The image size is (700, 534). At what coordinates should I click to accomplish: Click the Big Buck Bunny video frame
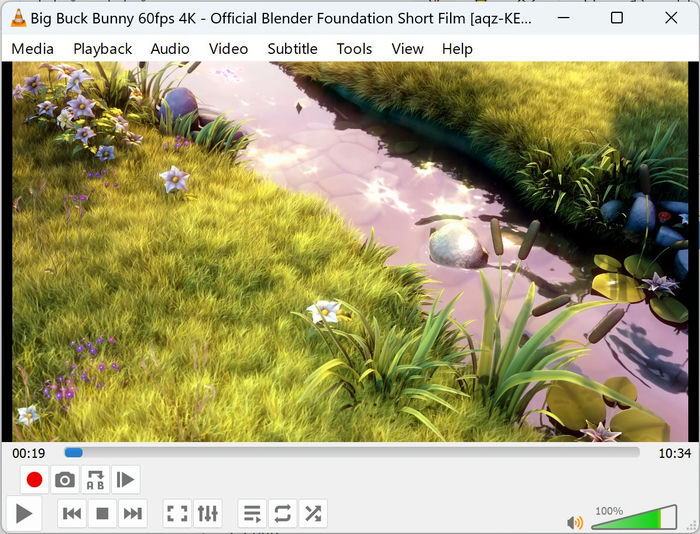pyautogui.click(x=350, y=251)
